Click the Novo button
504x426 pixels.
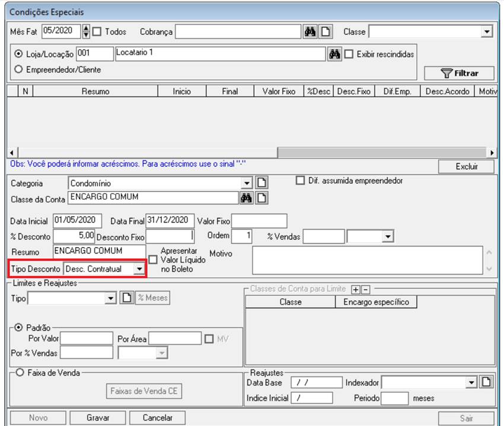coord(39,418)
